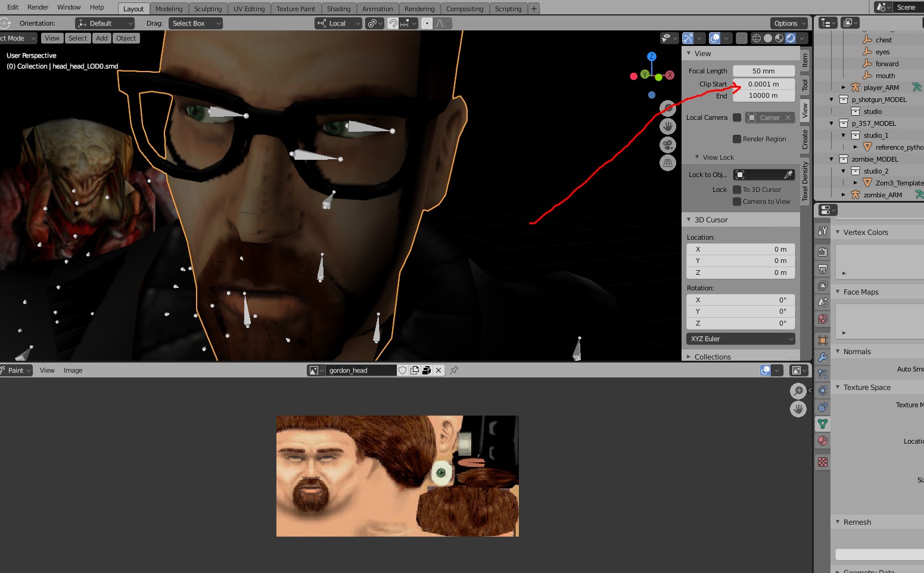
Task: Toggle X-ray display button
Action: pyautogui.click(x=741, y=38)
